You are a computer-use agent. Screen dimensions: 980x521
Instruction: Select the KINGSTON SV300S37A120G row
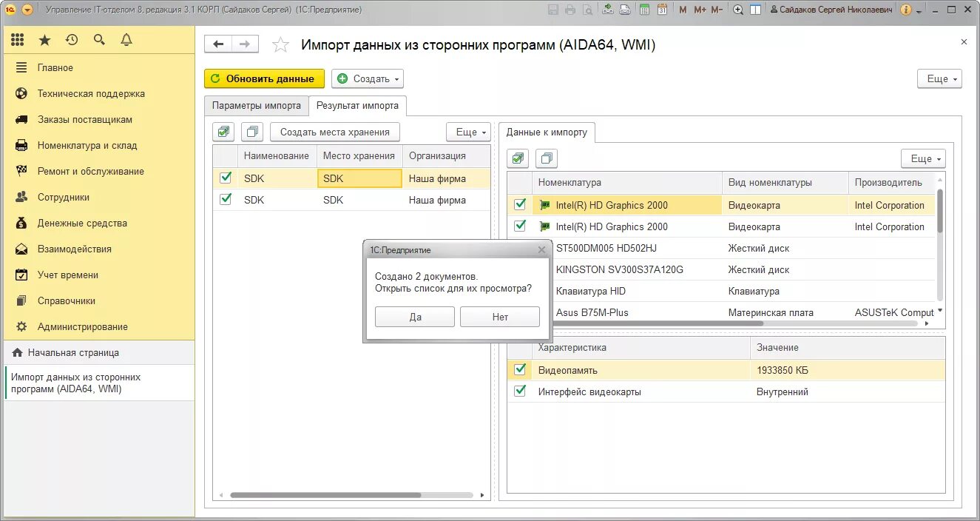[721, 269]
